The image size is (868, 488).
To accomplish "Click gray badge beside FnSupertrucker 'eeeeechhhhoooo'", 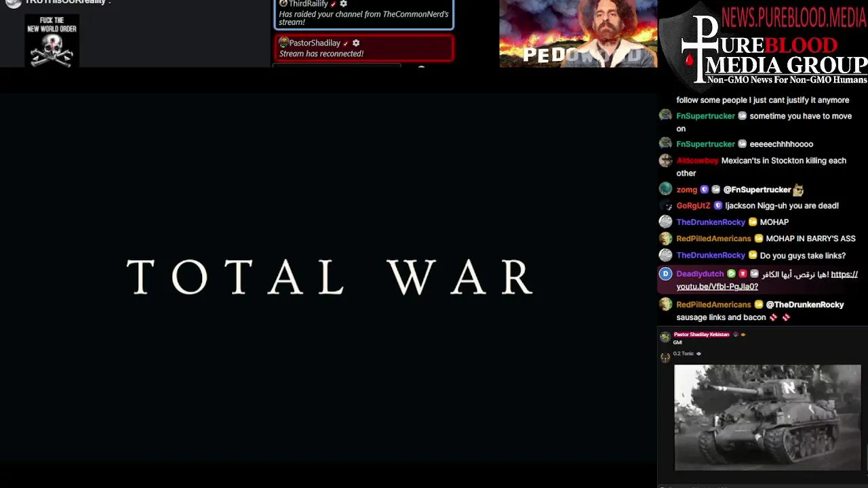I will tap(742, 144).
